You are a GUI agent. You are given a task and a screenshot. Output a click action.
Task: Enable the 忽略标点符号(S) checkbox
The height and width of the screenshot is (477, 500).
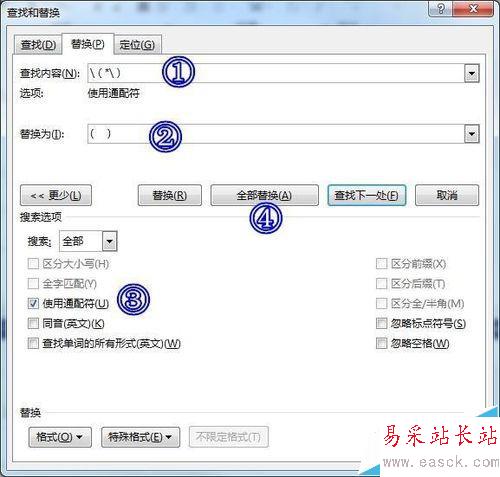pos(381,323)
